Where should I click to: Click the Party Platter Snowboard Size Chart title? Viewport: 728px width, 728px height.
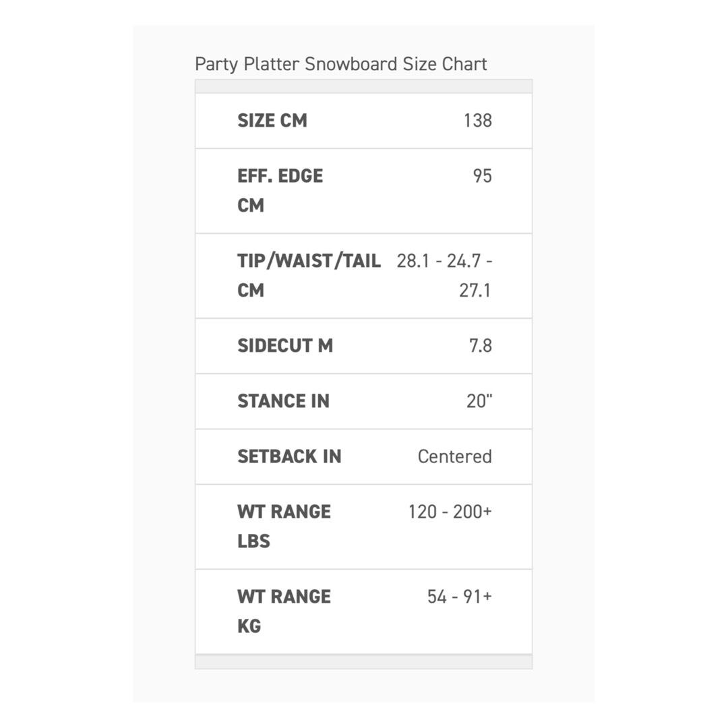[340, 64]
